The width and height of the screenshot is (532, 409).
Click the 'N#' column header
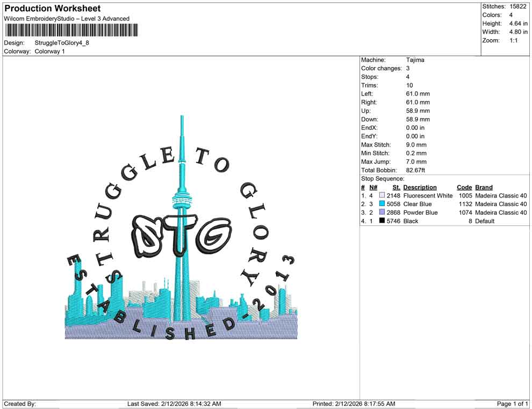click(373, 187)
